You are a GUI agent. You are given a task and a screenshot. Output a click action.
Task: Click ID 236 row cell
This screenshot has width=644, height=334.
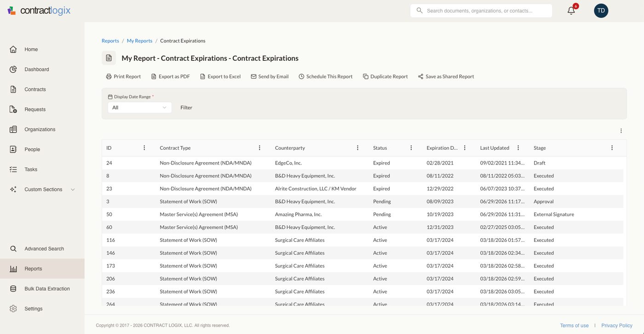110,292
